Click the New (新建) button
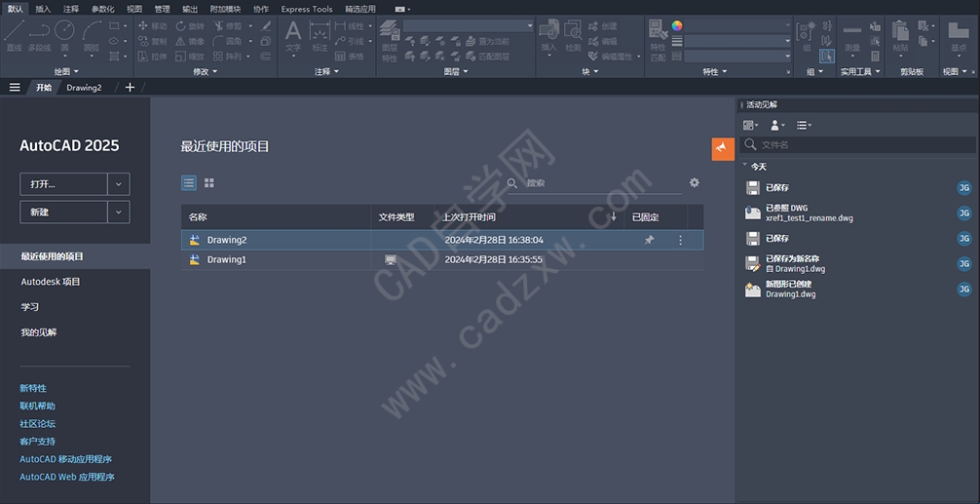The width and height of the screenshot is (980, 504). click(63, 212)
